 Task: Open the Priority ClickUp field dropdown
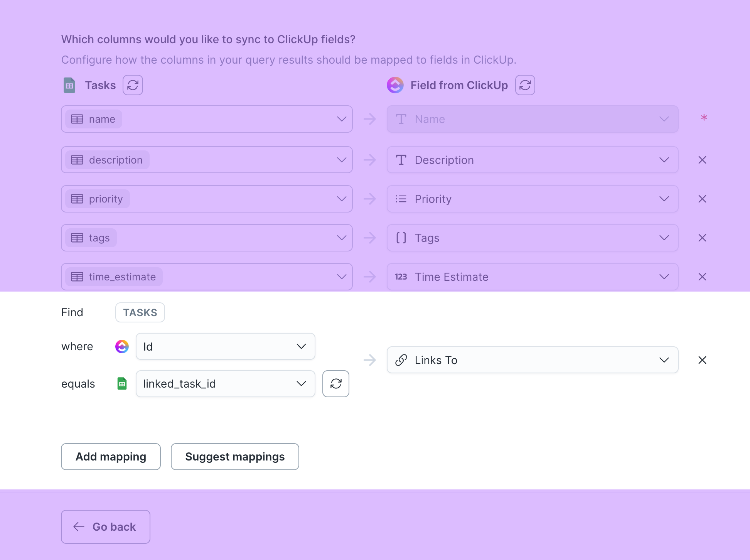[533, 199]
